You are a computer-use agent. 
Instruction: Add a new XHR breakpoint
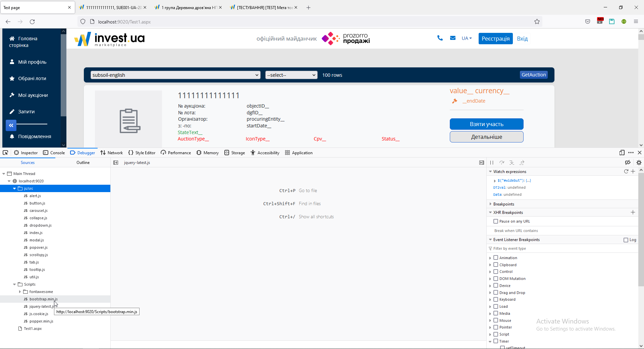[x=633, y=212]
